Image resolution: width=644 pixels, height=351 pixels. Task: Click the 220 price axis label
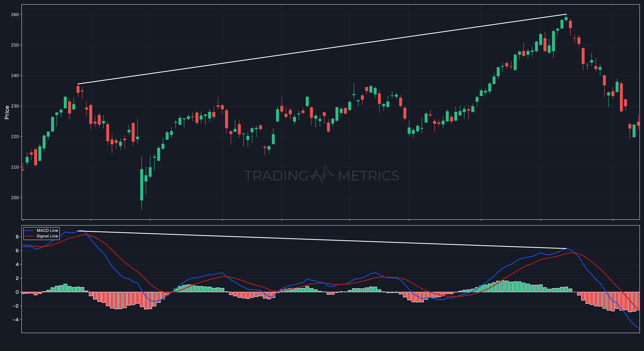coord(15,137)
